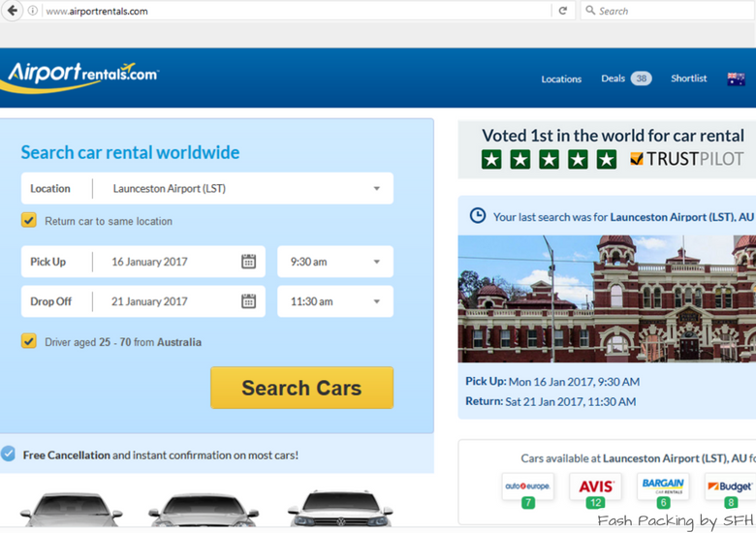
Task: Click the Return: Sat 21 Jan 2017 summary
Action: [x=551, y=401]
